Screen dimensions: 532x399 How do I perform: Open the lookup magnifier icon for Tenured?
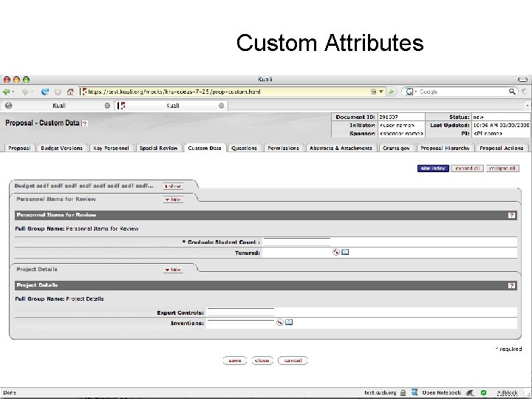pyautogui.click(x=336, y=252)
